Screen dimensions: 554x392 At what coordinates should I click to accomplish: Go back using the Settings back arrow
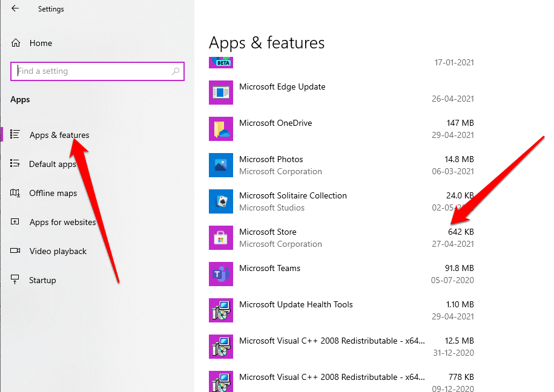pos(15,8)
